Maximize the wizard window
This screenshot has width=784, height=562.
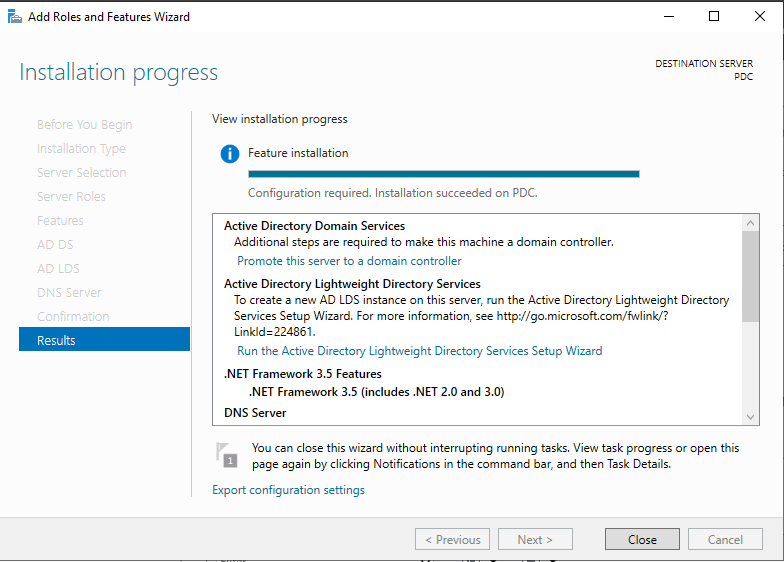point(713,16)
